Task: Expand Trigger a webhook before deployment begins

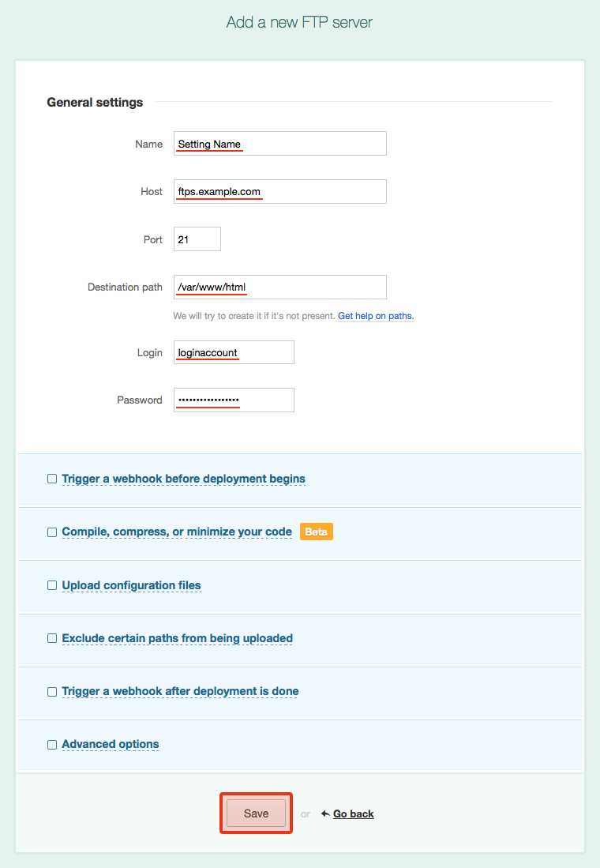Action: pos(183,479)
